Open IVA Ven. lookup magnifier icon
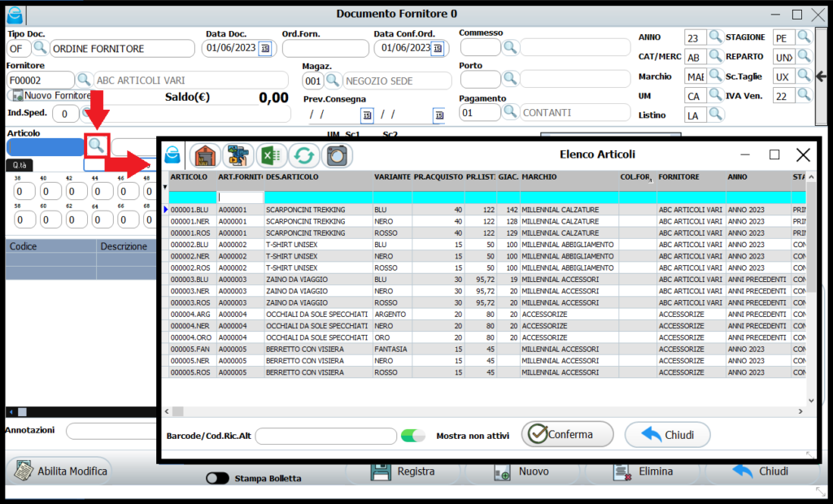833x504 pixels. point(804,96)
